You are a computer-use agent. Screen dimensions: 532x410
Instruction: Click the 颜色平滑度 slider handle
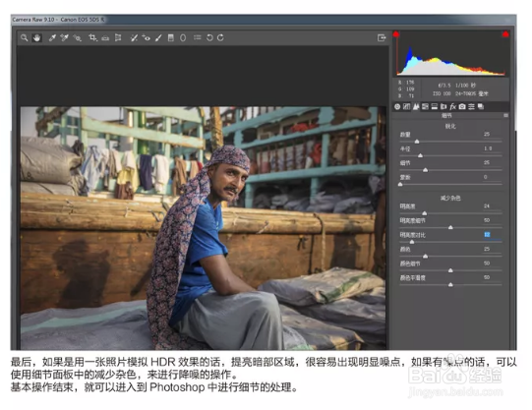[x=450, y=284]
